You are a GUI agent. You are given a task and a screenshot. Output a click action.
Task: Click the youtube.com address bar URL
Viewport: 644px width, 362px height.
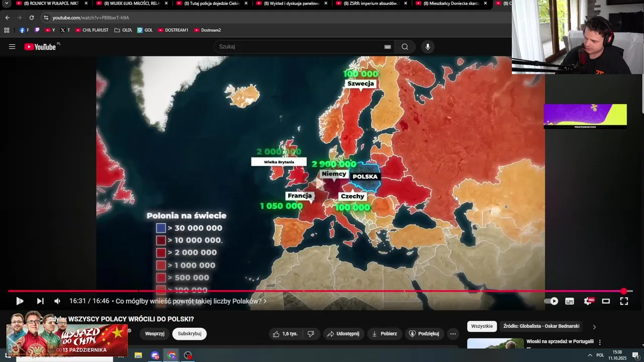tap(91, 18)
